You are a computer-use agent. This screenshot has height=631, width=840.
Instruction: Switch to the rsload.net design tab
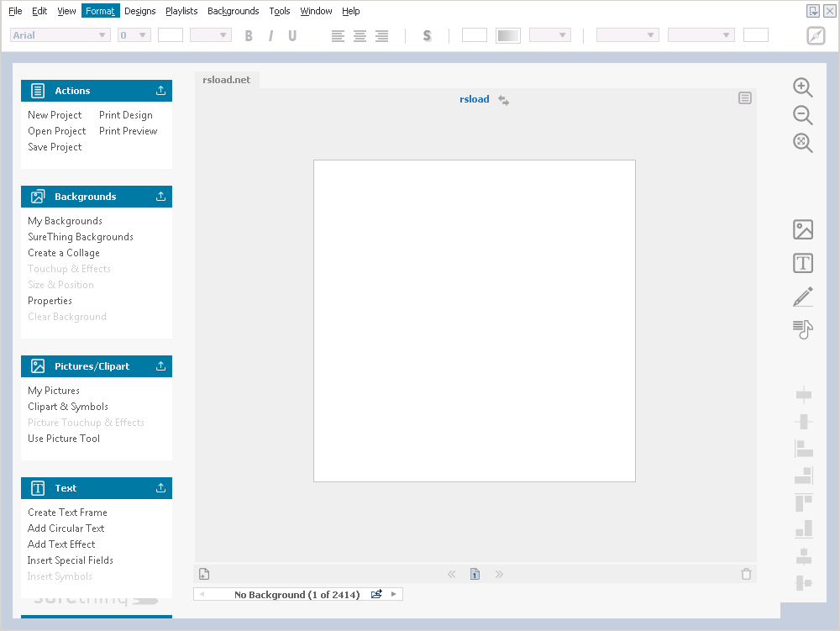point(225,79)
